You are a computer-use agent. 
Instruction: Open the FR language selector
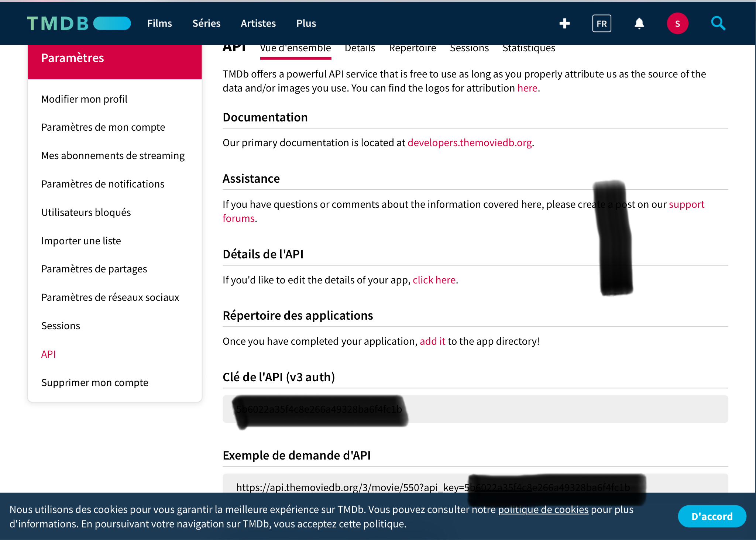(x=601, y=23)
